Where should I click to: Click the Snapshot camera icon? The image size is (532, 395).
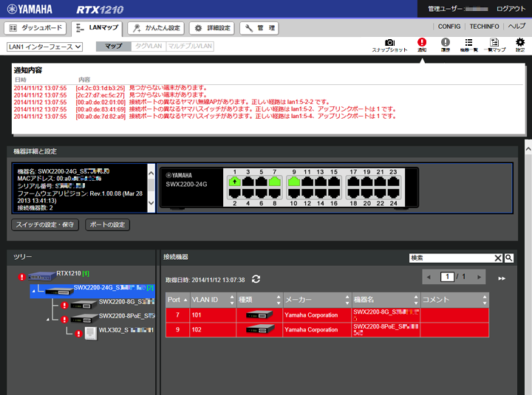389,43
